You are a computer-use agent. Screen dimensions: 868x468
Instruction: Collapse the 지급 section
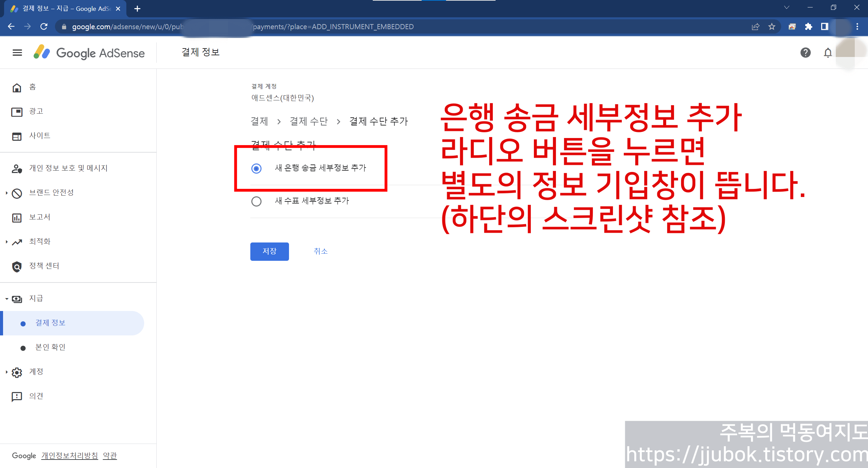[6, 298]
